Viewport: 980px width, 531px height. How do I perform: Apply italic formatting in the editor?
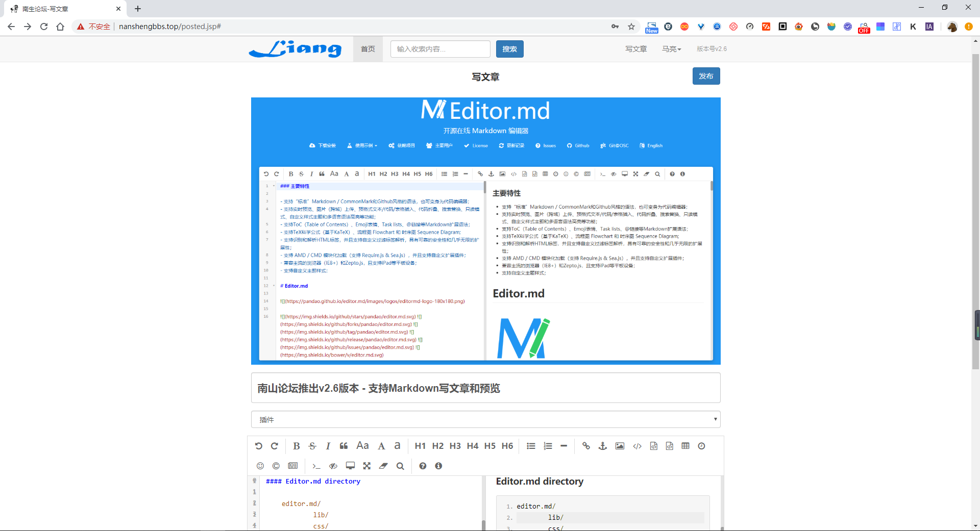(328, 446)
